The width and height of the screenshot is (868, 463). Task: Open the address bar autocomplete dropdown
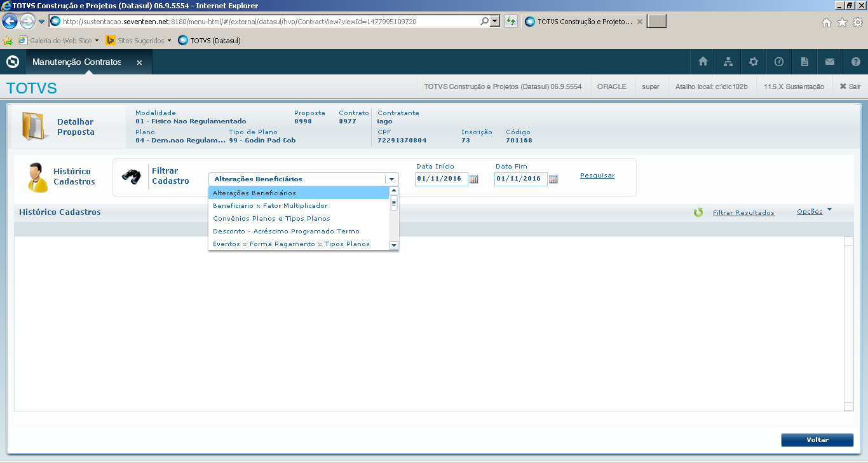[495, 22]
